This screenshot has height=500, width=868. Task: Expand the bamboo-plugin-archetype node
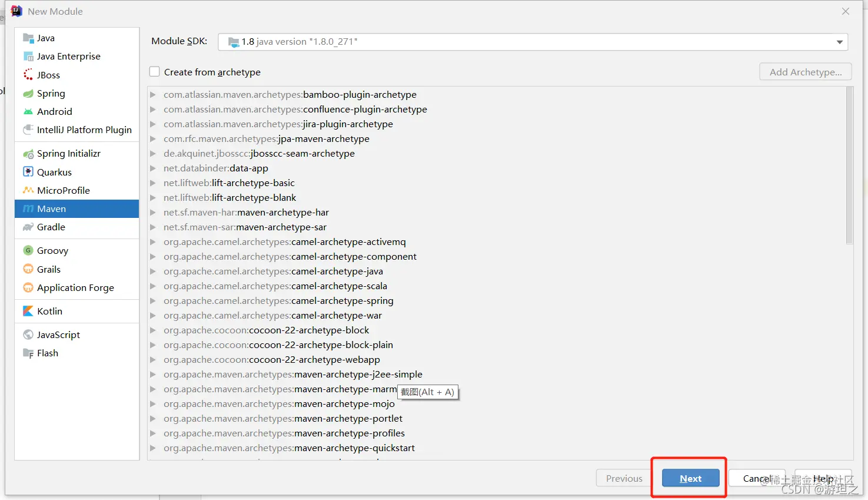(153, 95)
